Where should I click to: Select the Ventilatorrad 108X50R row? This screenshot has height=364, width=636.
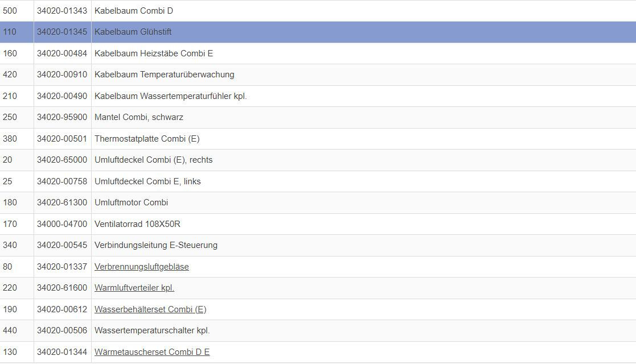click(x=137, y=224)
